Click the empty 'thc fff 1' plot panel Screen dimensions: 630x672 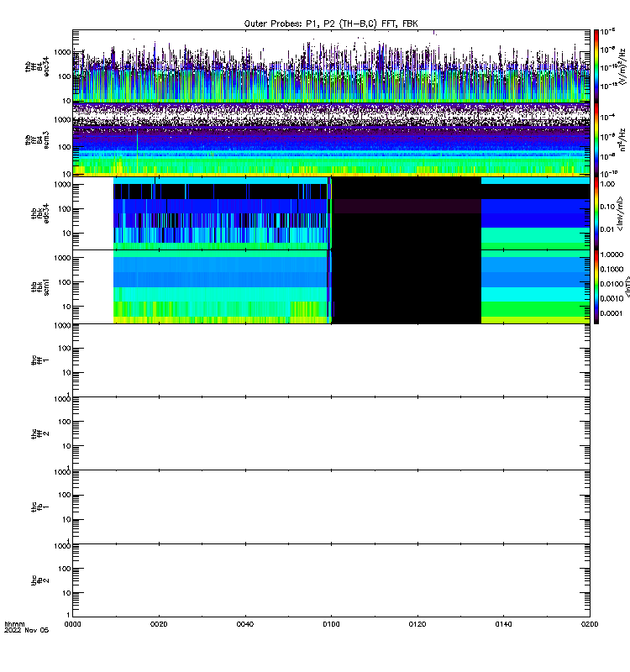pos(331,360)
